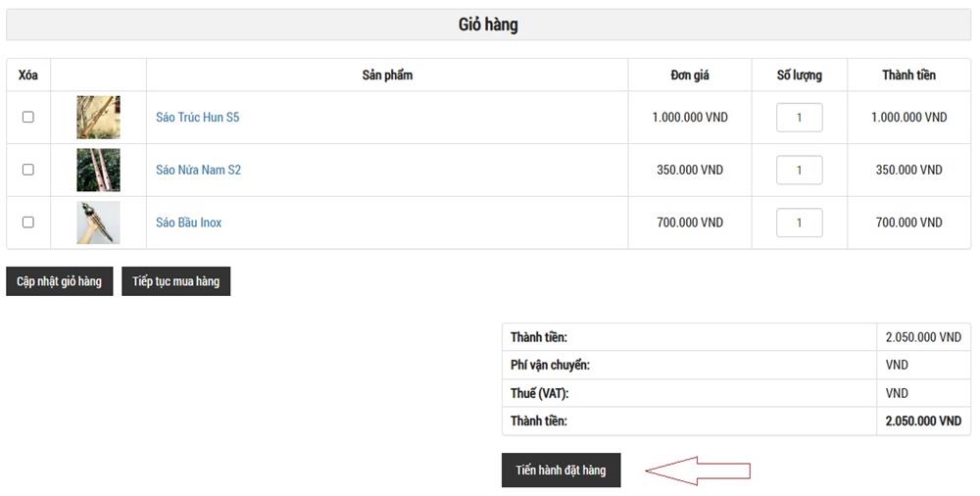Click the Tiếp tục mua hàng button
This screenshot has height=496, width=980.
point(175,280)
